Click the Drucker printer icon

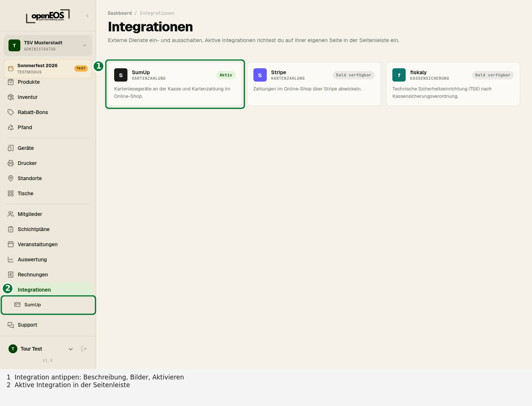11,163
